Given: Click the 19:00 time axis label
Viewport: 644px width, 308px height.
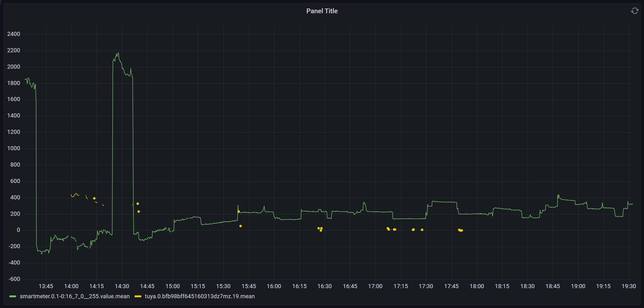Looking at the screenshot, I should click(578, 286).
